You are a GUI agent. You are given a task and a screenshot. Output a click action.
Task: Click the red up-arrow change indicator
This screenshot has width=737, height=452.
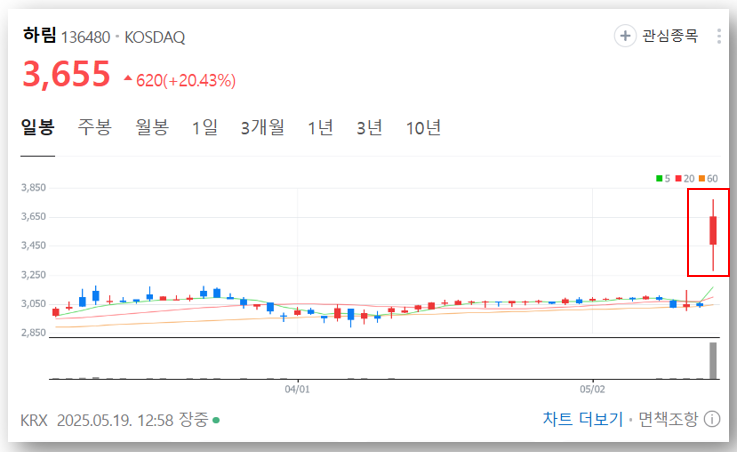pyautogui.click(x=128, y=78)
